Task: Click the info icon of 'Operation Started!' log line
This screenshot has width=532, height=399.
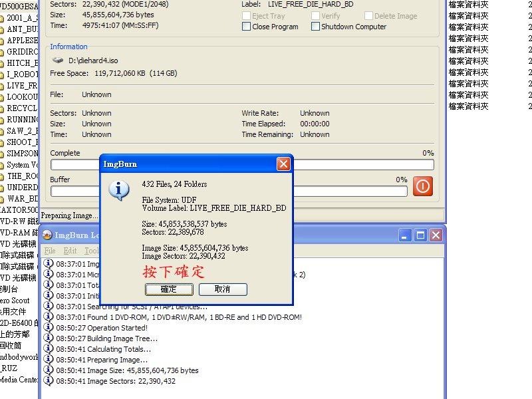Action: pyautogui.click(x=49, y=327)
